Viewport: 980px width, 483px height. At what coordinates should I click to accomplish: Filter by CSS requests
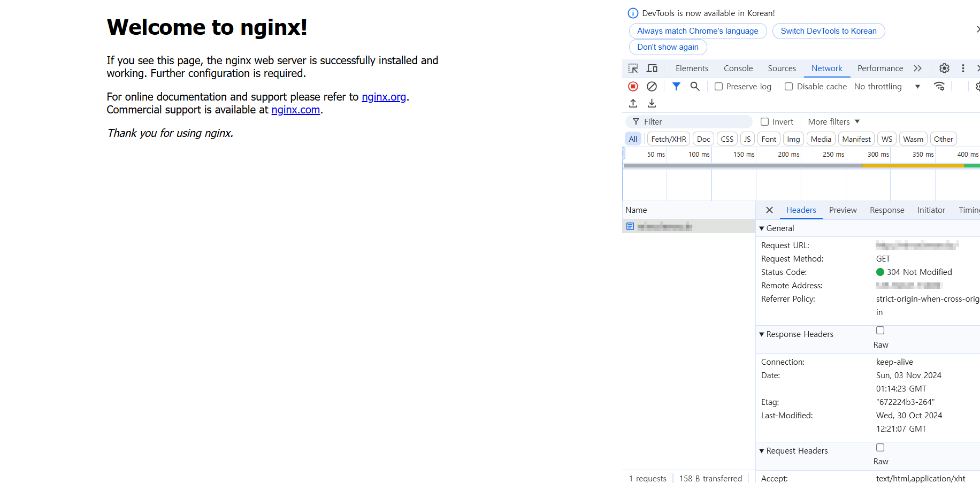click(727, 139)
